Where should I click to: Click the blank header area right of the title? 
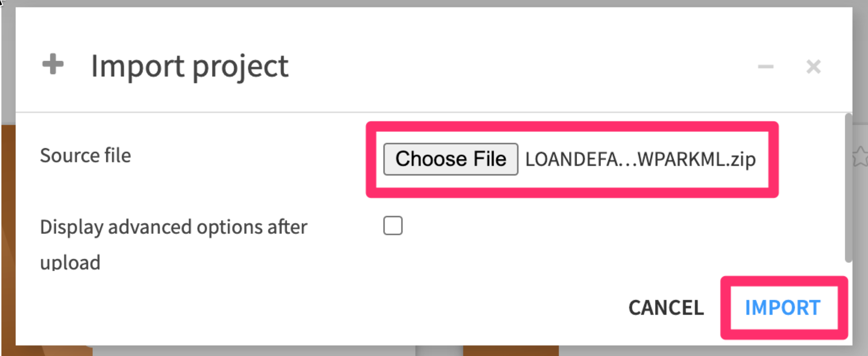coord(513,66)
